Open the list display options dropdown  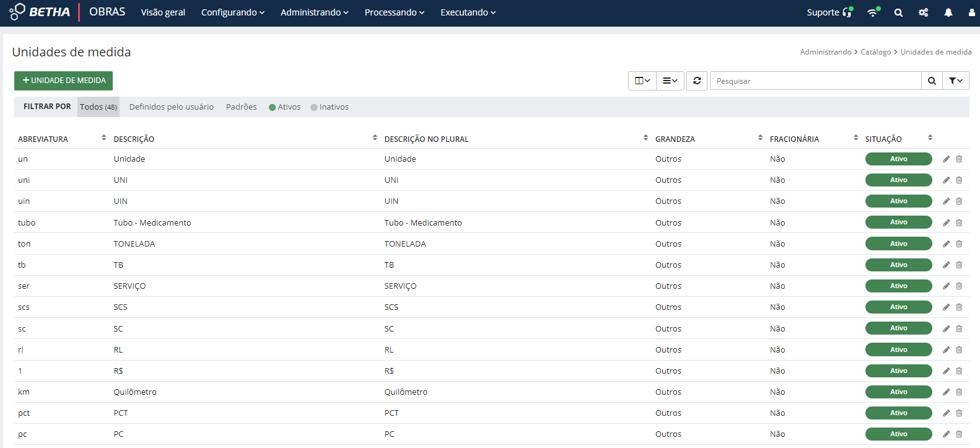[670, 81]
